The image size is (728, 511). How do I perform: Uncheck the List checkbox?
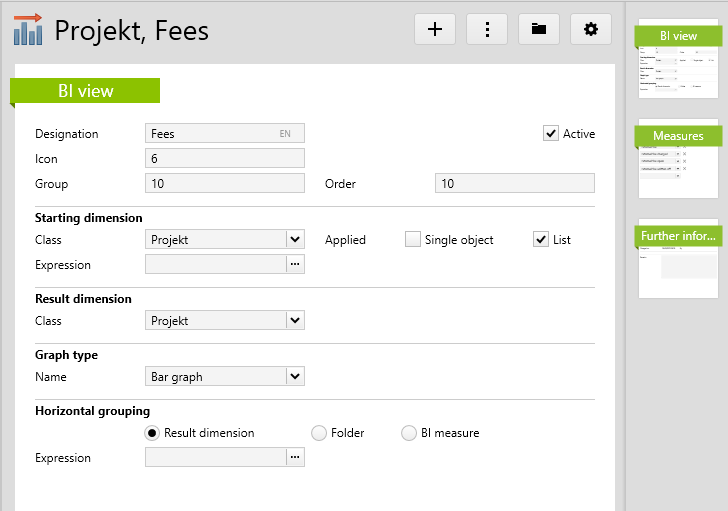click(541, 240)
